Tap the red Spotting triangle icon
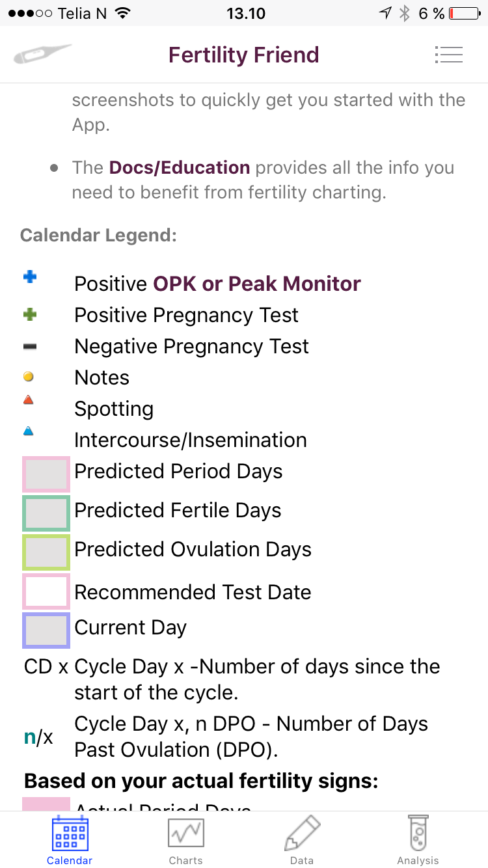 tap(29, 400)
